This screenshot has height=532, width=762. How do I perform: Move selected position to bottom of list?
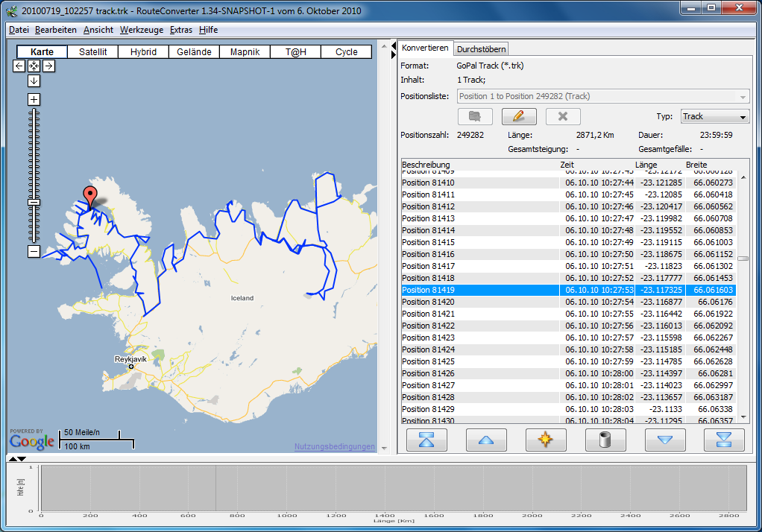724,440
